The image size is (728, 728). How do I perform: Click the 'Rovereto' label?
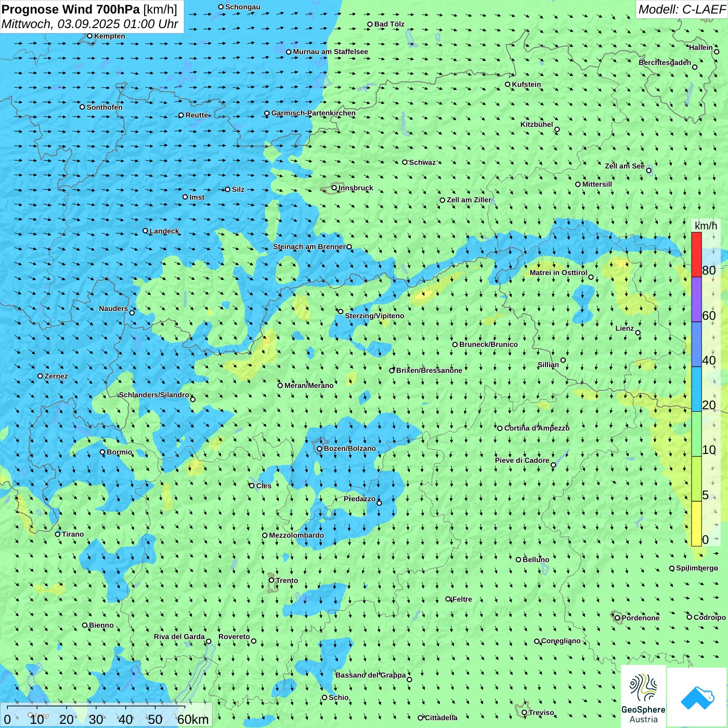pos(234,636)
